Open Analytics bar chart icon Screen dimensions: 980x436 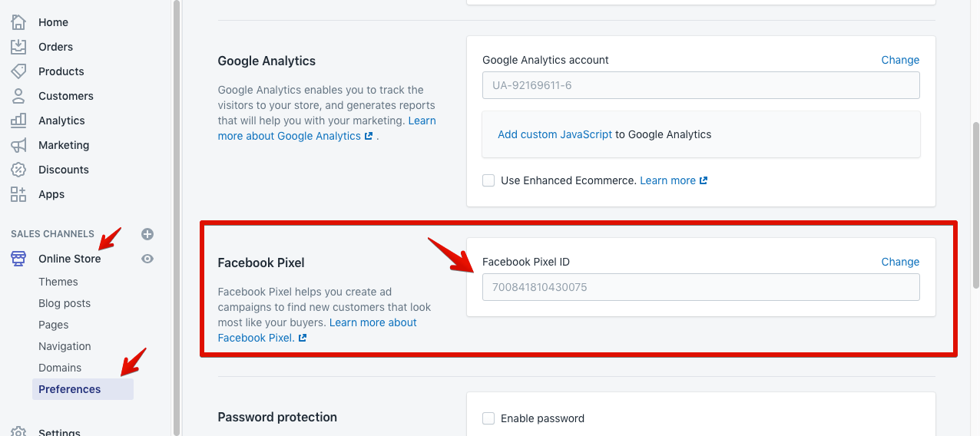click(18, 121)
